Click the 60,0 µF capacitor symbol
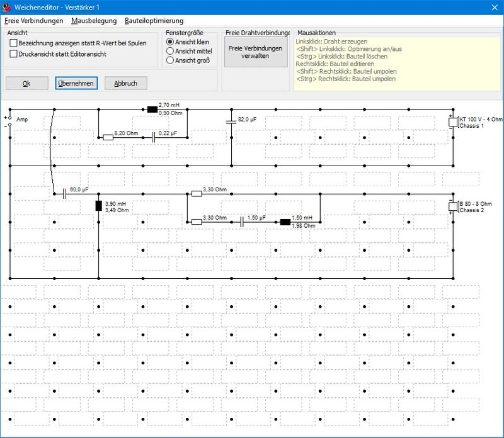The height and width of the screenshot is (438, 504). (x=65, y=194)
